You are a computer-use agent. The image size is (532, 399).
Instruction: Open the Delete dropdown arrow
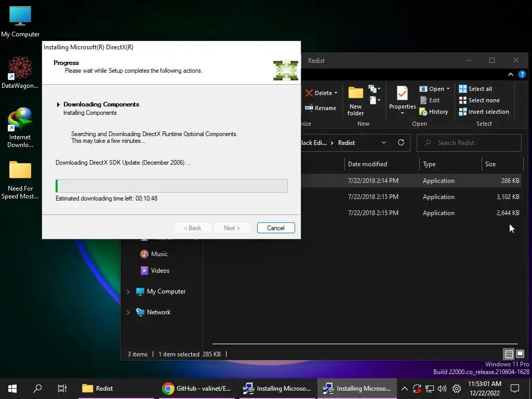tap(336, 93)
